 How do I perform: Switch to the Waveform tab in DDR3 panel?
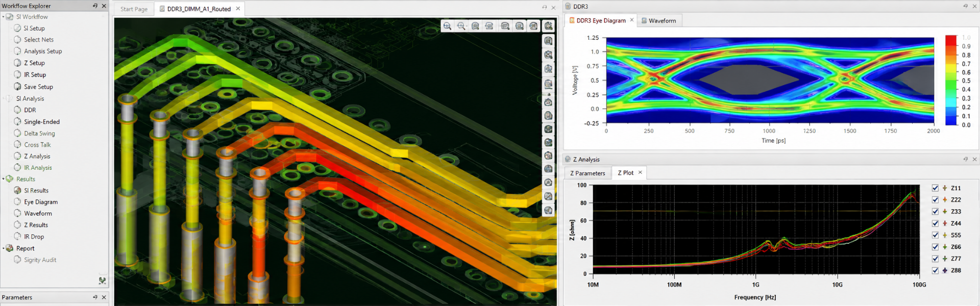pyautogui.click(x=658, y=20)
